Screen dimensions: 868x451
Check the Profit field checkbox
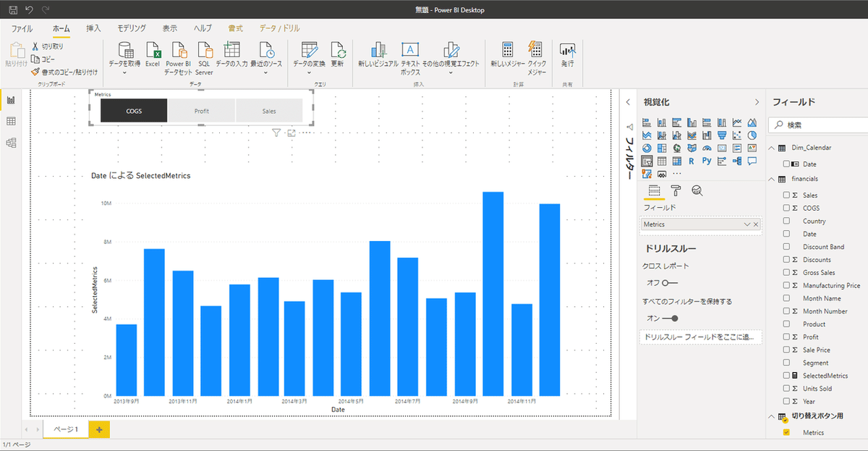coord(786,337)
